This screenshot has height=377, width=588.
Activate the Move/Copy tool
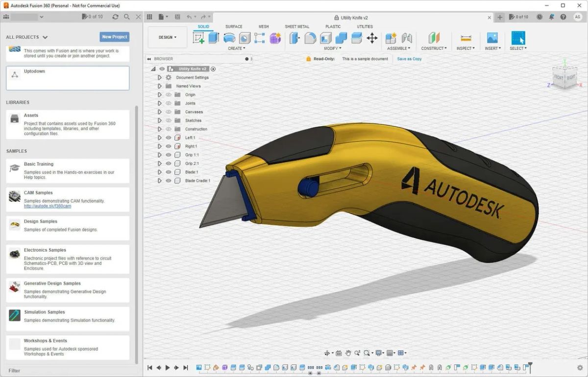pos(372,38)
